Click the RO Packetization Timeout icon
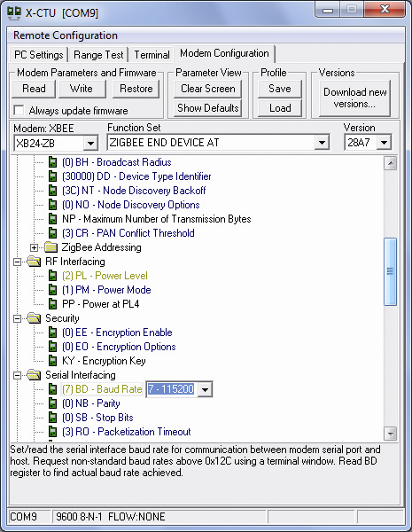This screenshot has width=412, height=532. point(52,432)
